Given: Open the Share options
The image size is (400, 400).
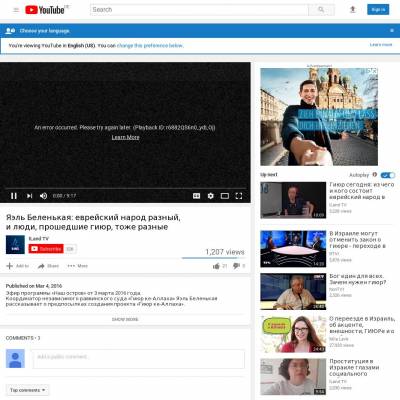Looking at the screenshot, I should pos(48,266).
